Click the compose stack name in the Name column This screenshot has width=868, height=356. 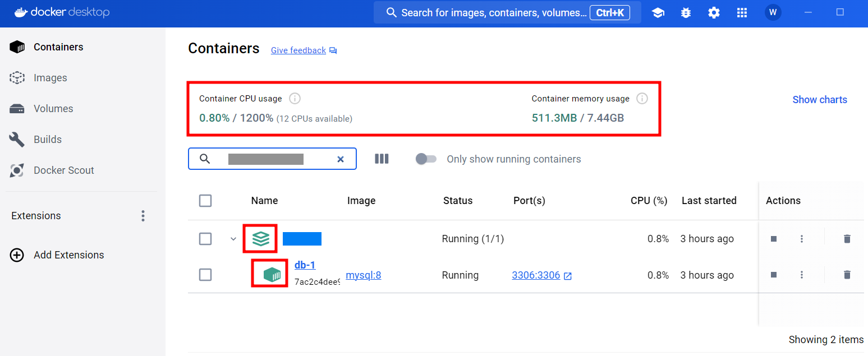pos(302,239)
